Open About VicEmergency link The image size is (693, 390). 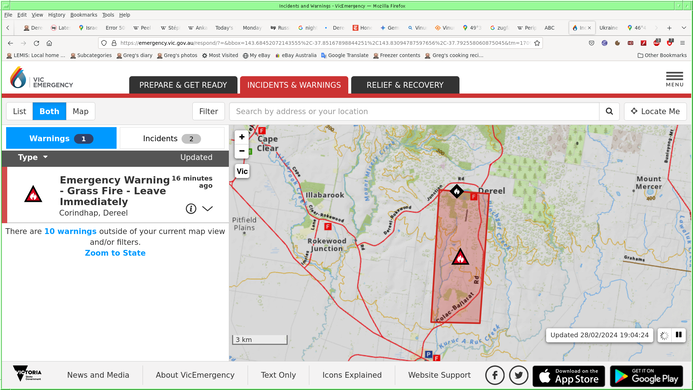195,375
